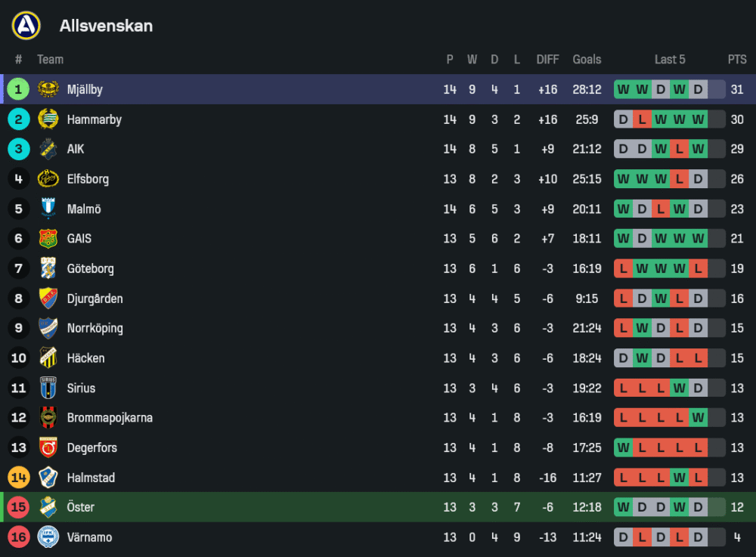Click the Goals column header

[x=587, y=60]
